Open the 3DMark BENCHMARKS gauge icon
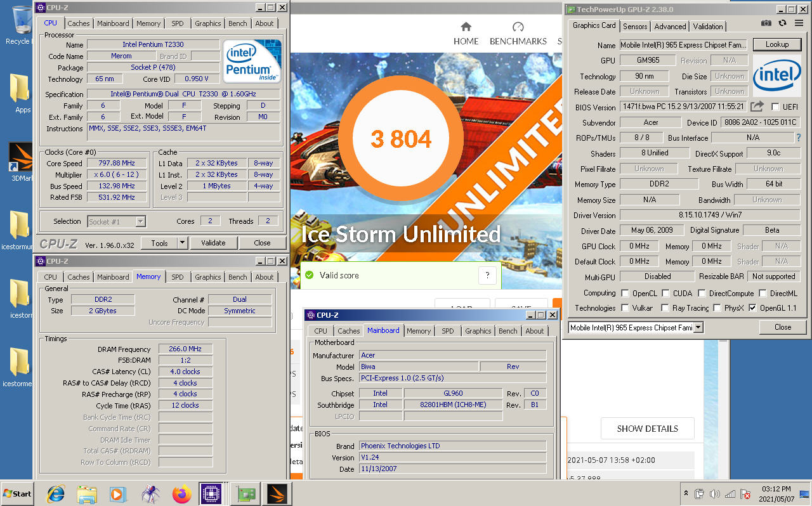The height and width of the screenshot is (506, 812). [x=518, y=27]
